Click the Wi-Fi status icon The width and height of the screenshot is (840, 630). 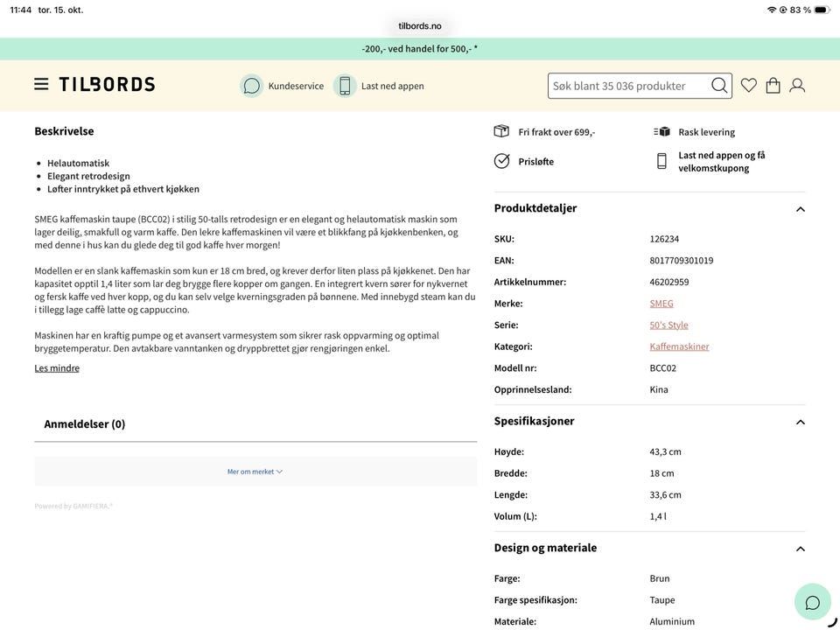(x=772, y=10)
